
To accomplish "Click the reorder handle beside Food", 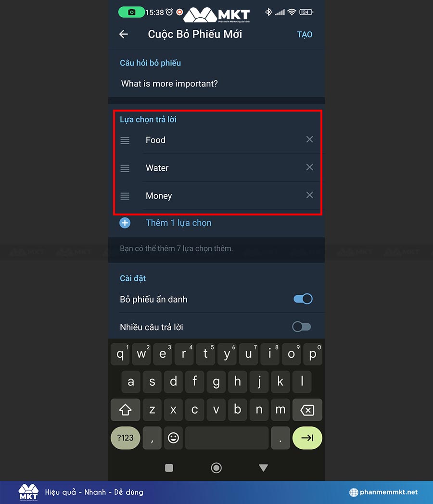I will click(125, 140).
